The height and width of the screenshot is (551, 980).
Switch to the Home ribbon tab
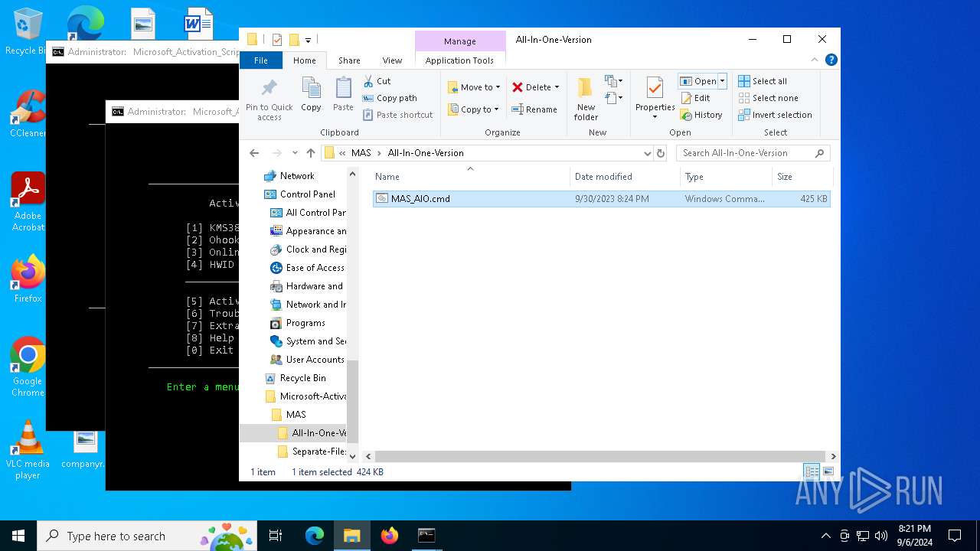pyautogui.click(x=304, y=60)
